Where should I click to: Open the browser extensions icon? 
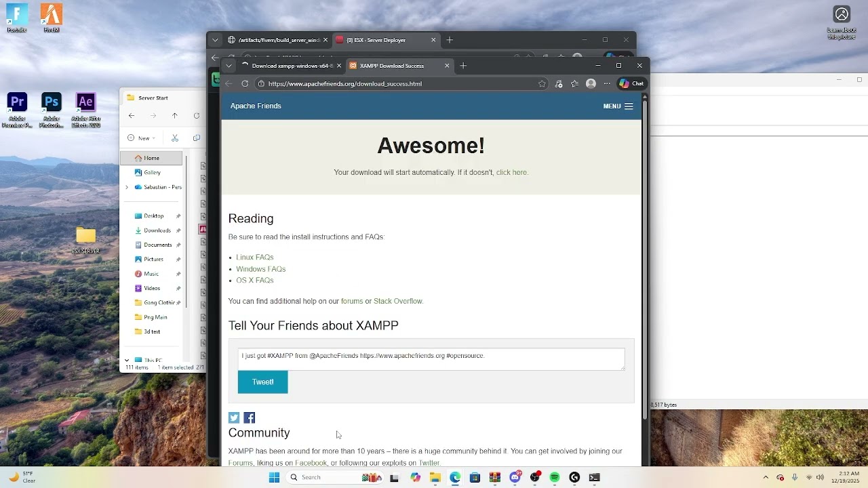click(559, 83)
